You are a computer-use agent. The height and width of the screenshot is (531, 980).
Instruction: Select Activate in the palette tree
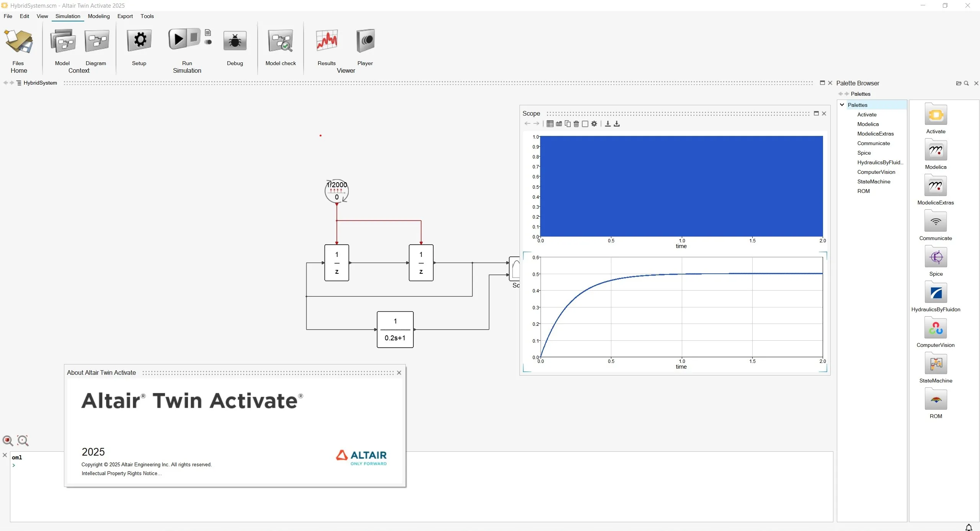867,114
